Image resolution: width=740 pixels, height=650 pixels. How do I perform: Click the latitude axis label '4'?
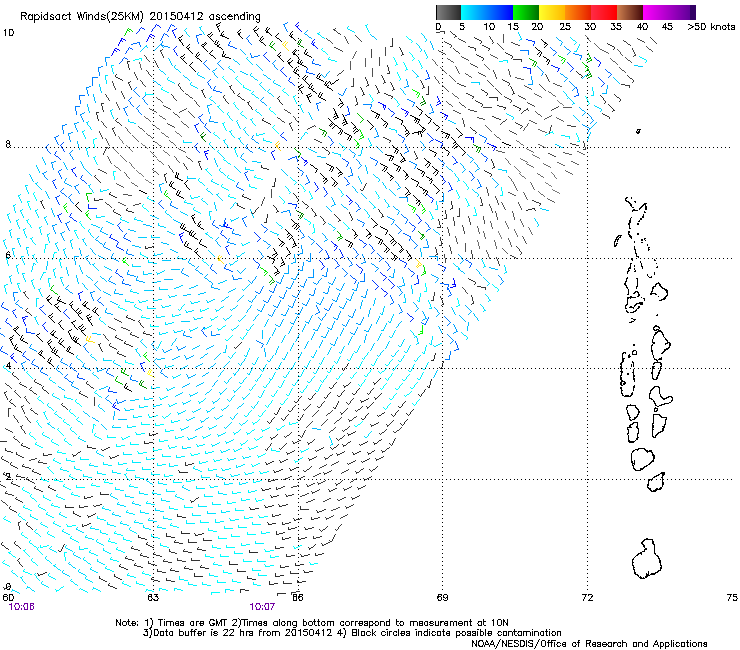(x=8, y=366)
